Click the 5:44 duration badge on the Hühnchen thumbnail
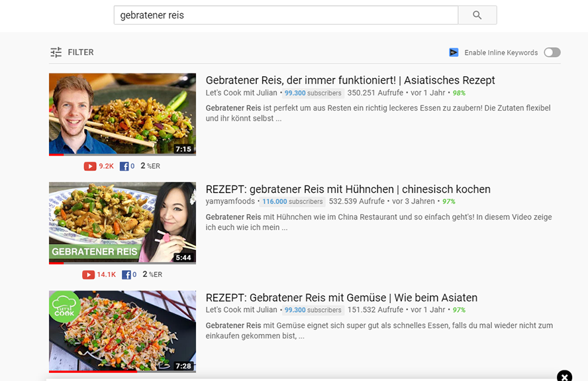Image resolution: width=588 pixels, height=381 pixels. (x=183, y=258)
